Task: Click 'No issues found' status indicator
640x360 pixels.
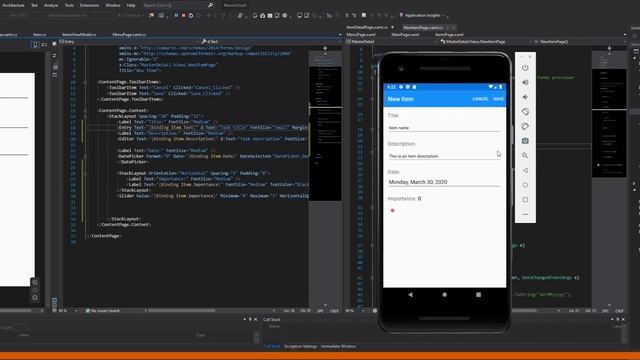Action: [x=102, y=311]
